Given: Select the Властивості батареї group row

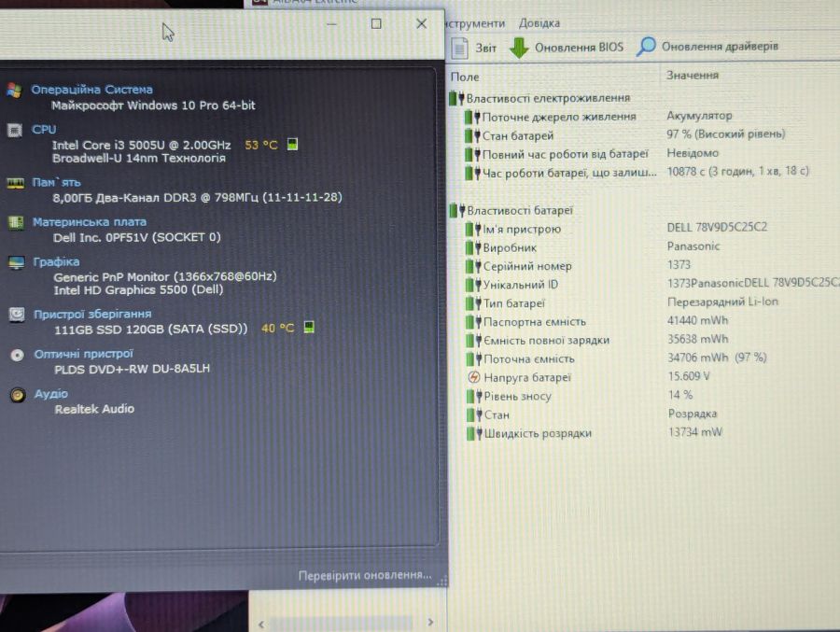Looking at the screenshot, I should point(511,211).
